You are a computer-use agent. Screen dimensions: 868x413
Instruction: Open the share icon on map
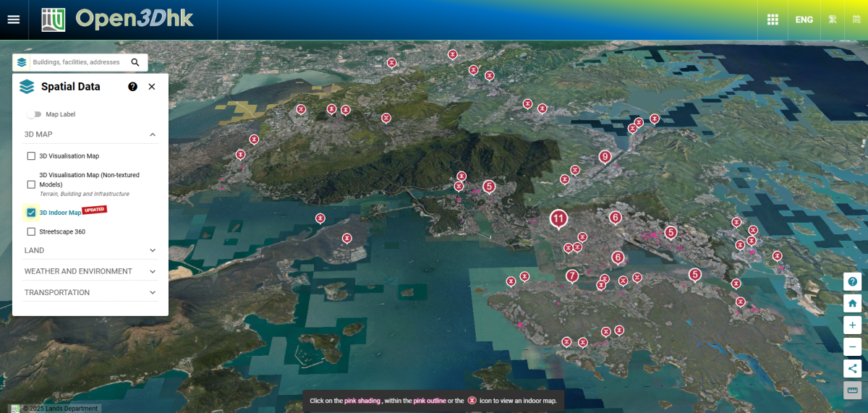[x=853, y=369]
